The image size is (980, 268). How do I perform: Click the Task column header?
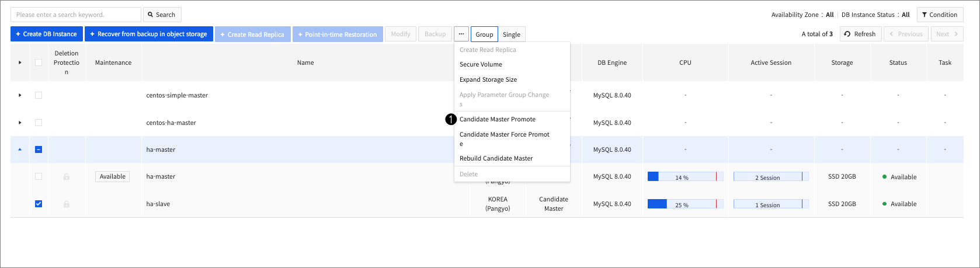pyautogui.click(x=945, y=62)
